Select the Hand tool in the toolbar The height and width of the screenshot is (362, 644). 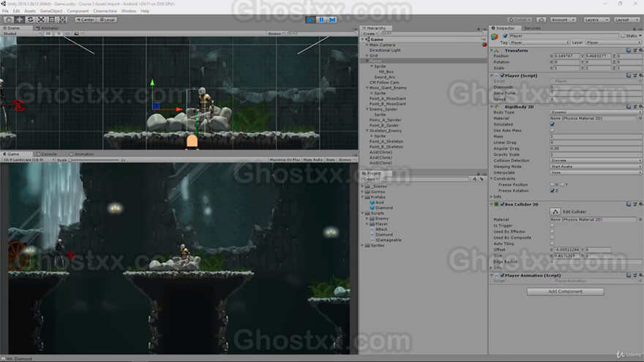tap(8, 19)
